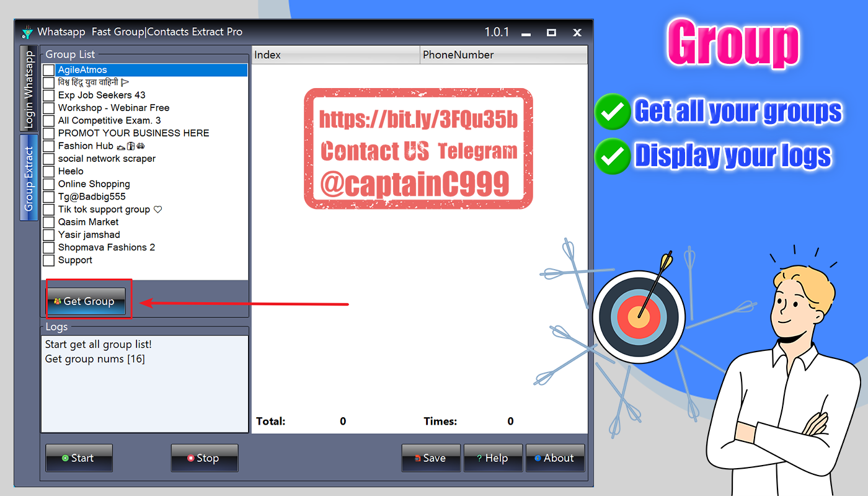Screen dimensions: 868x496
Task: Check the box for PROMOT YOUR BUSINESS HERE
Action: (x=48, y=134)
